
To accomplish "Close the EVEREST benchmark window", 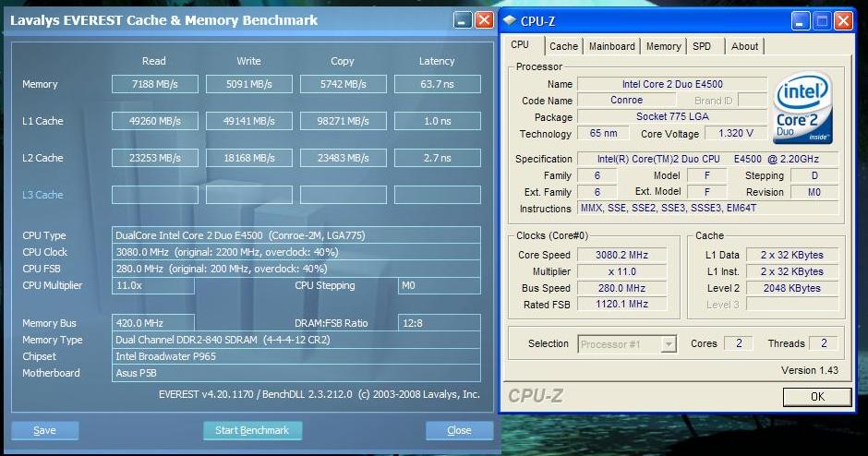I will point(485,20).
